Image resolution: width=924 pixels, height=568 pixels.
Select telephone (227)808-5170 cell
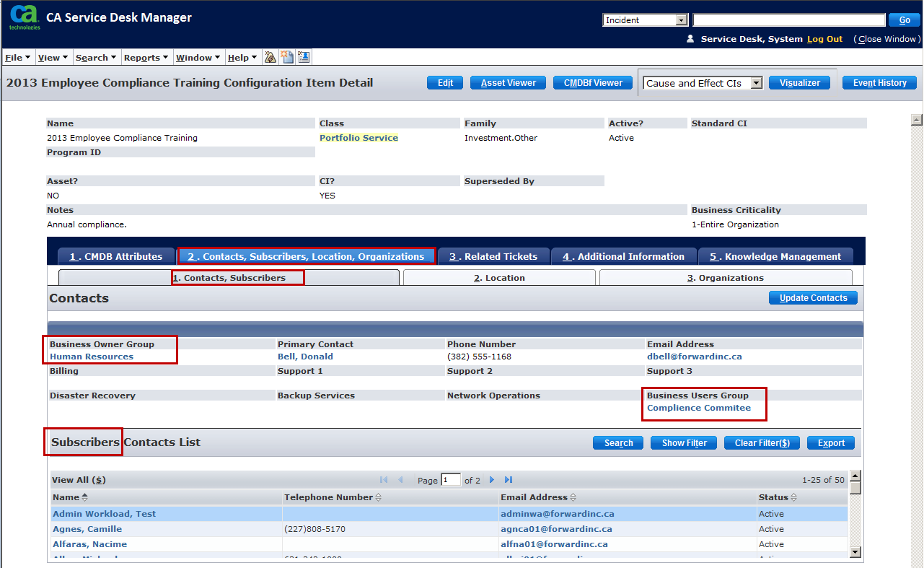click(390, 529)
